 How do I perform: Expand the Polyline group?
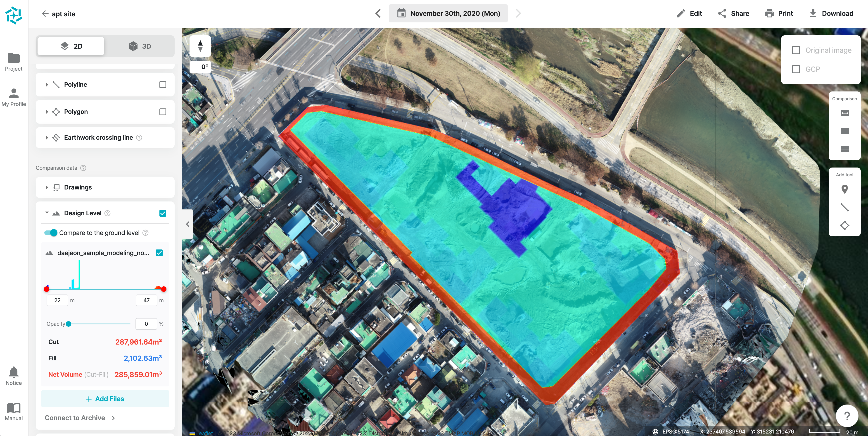point(47,85)
